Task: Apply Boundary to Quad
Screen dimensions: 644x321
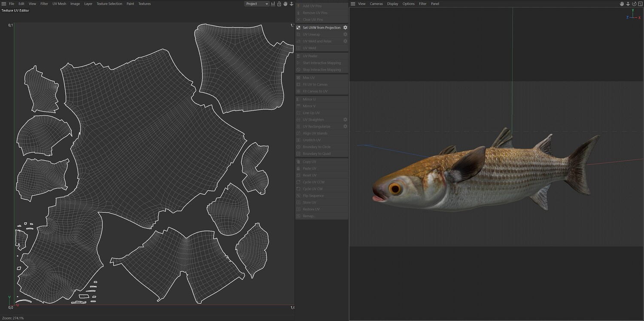Action: coord(322,154)
